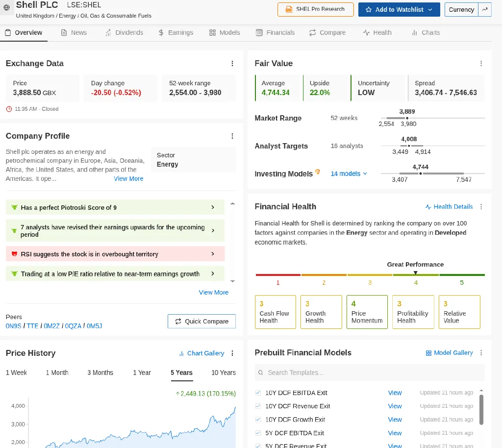Screen dimensions: 502x448
Task: Click View More below the insights list
Action: pos(214,293)
